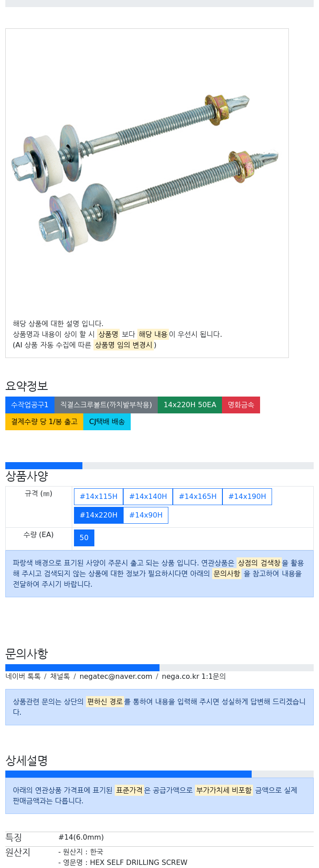
Task: Click the CJ택배 배송 delivery badge
Action: click(107, 421)
